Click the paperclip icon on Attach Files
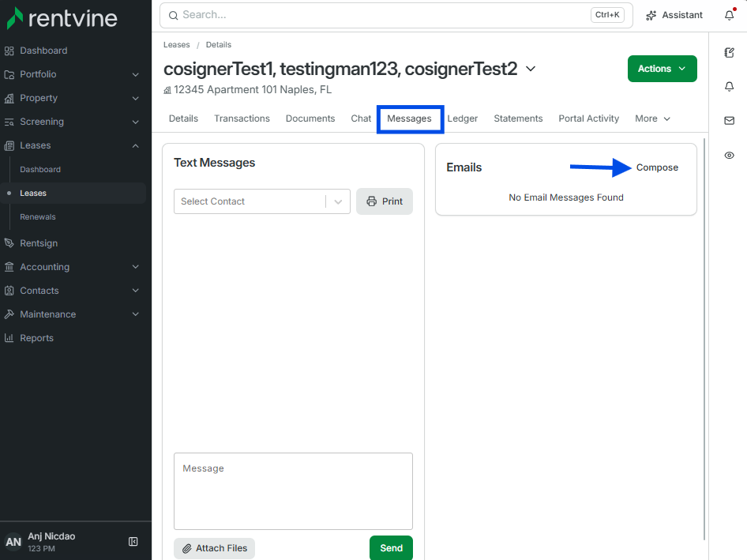747x560 pixels. [187, 549]
